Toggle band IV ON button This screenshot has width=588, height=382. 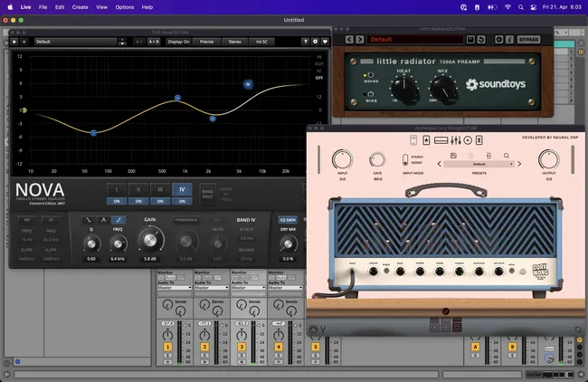pyautogui.click(x=182, y=202)
